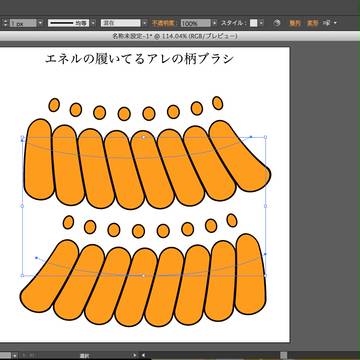Open the orange 不透明度 opacity link
This screenshot has height=360, width=360.
pyautogui.click(x=163, y=23)
